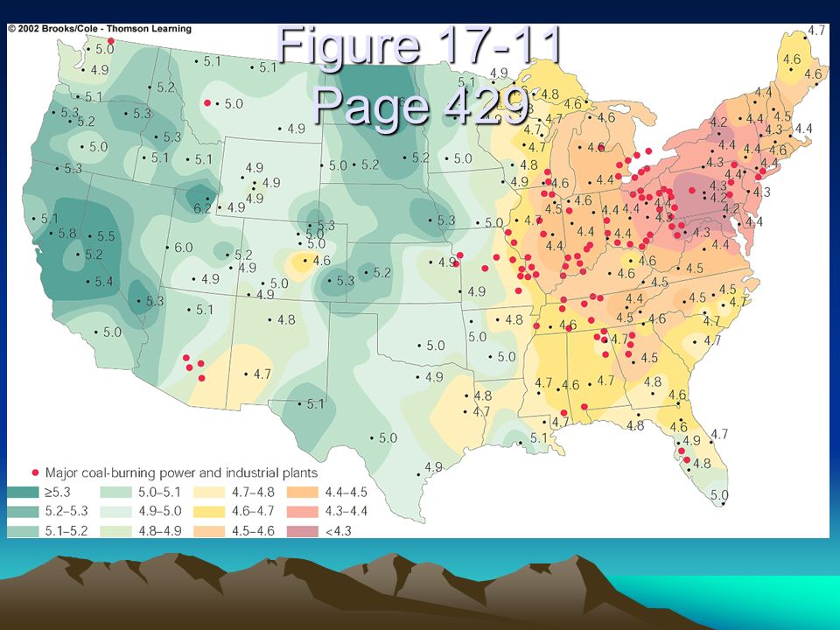Click the 'Major coal-burning power and industrial plants' legend text
Viewport: 840px width, 630px height.
182,473
